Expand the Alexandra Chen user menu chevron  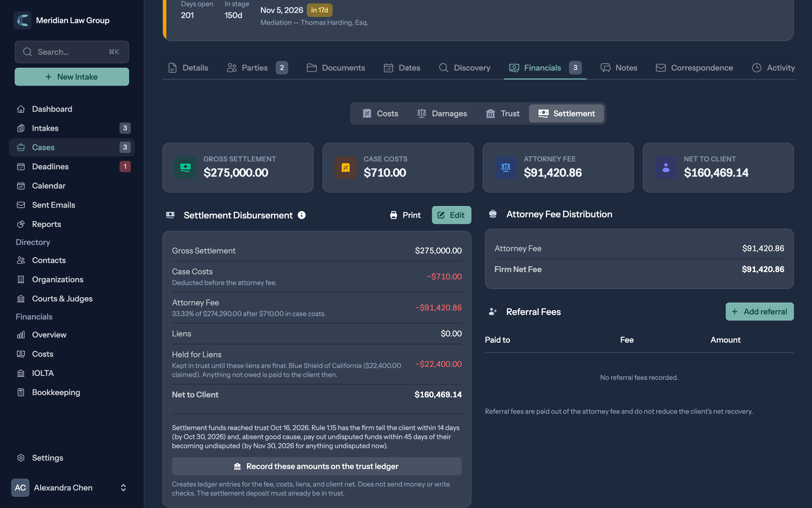[x=123, y=487]
